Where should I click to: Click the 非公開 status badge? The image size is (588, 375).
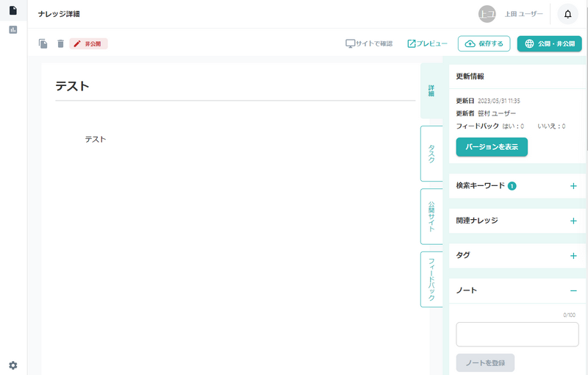pyautogui.click(x=88, y=44)
